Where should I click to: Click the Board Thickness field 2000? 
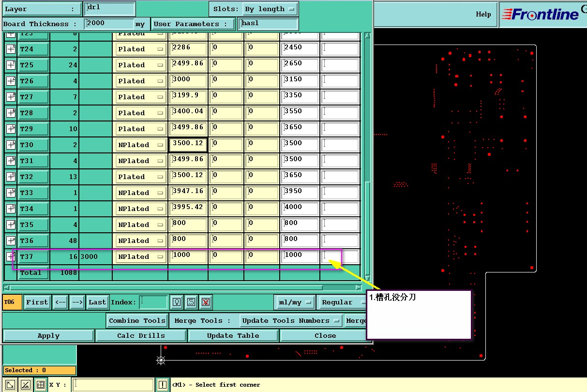(109, 24)
